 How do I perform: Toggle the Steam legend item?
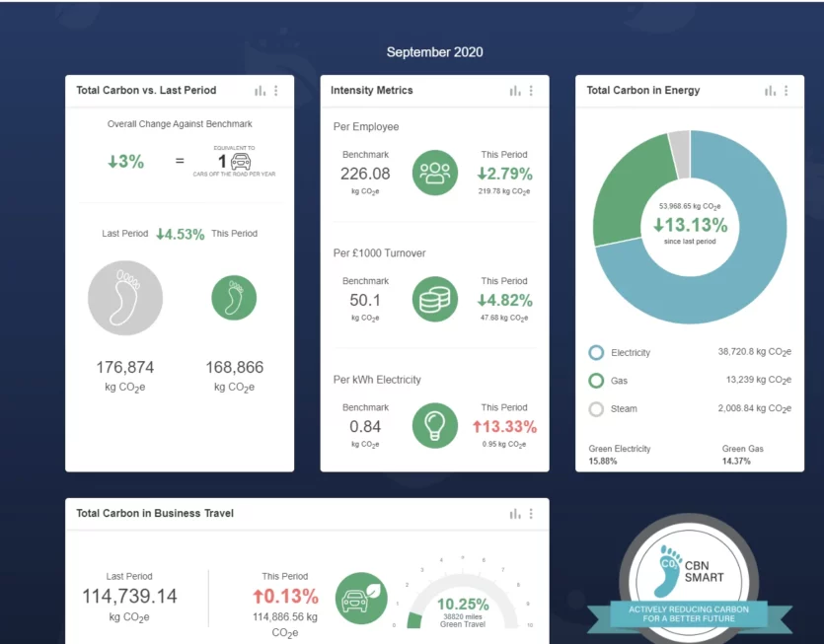(x=596, y=408)
